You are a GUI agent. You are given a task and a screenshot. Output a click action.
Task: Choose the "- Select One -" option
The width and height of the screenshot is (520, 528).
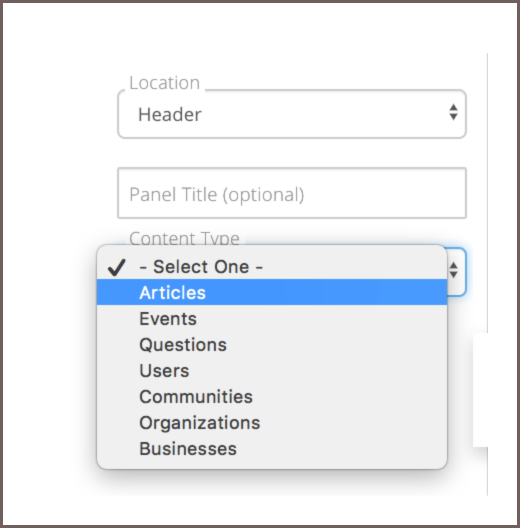[x=272, y=267]
